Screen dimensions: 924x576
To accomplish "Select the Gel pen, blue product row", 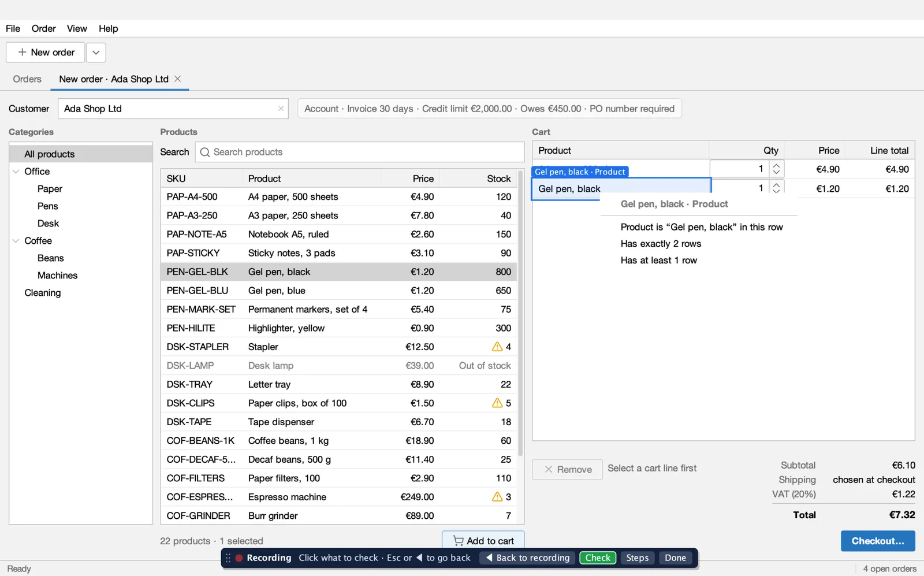I will click(x=339, y=291).
